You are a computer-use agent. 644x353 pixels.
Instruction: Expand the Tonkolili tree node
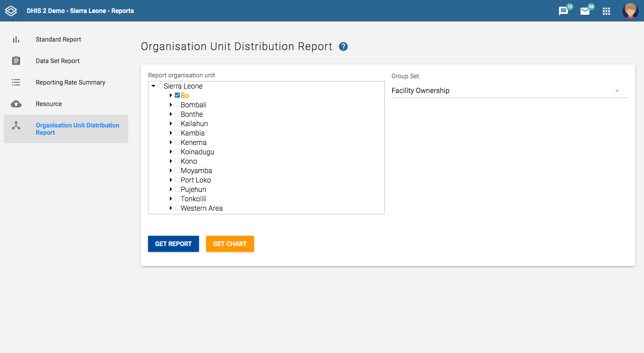(x=171, y=199)
